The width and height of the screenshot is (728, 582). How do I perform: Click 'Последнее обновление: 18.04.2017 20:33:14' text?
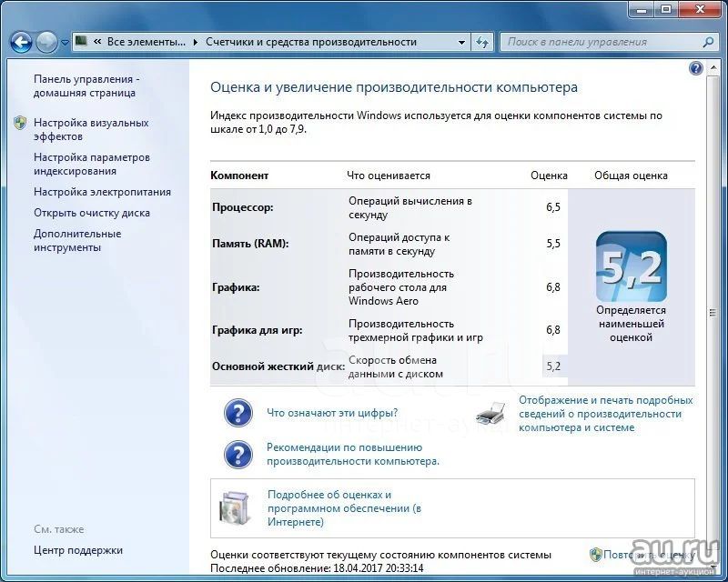click(317, 568)
